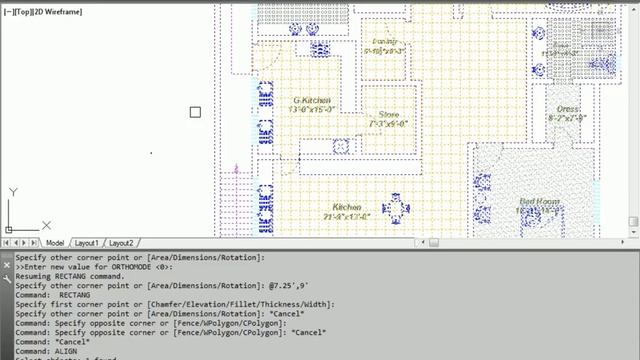Open command line customize wrench
The image size is (640, 360).
7,279
